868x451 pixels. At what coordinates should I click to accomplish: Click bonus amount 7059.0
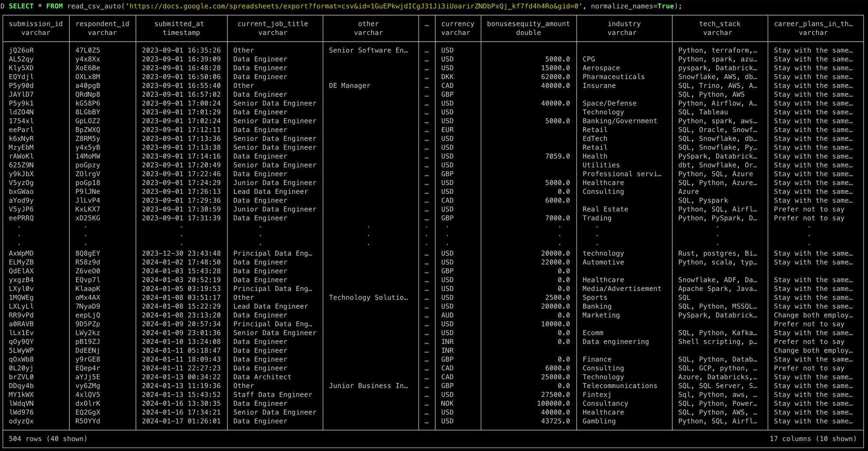tap(558, 156)
